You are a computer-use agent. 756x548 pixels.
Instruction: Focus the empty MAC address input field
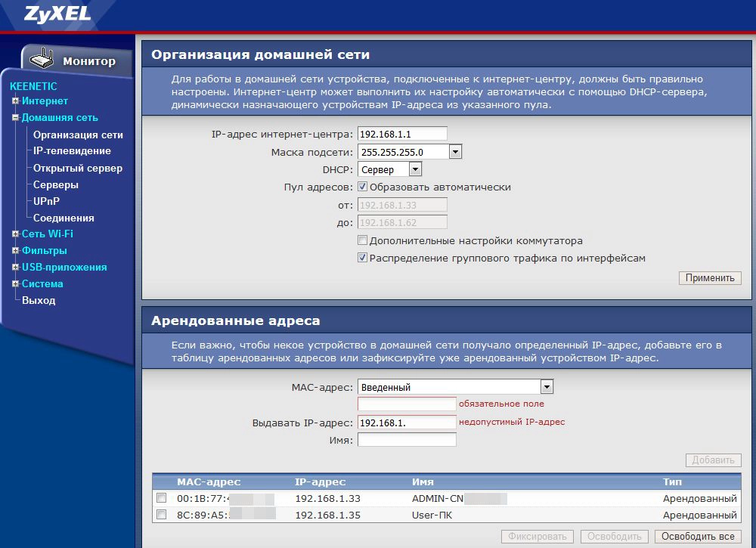click(x=407, y=404)
